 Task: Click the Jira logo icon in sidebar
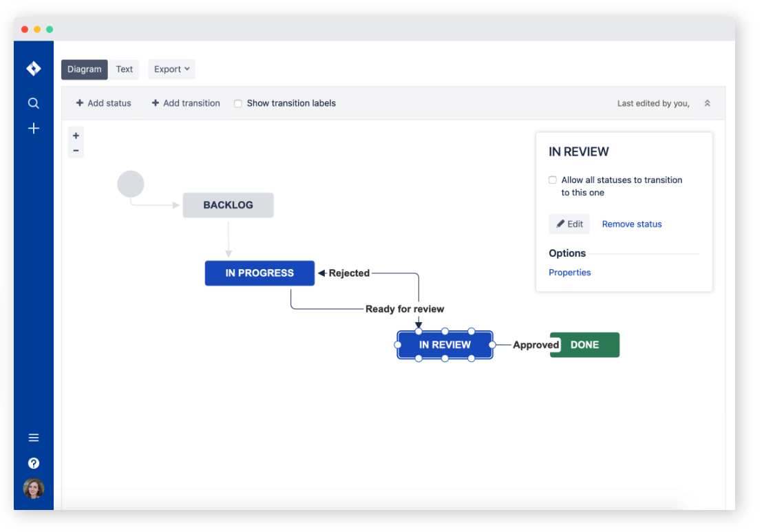pyautogui.click(x=34, y=69)
